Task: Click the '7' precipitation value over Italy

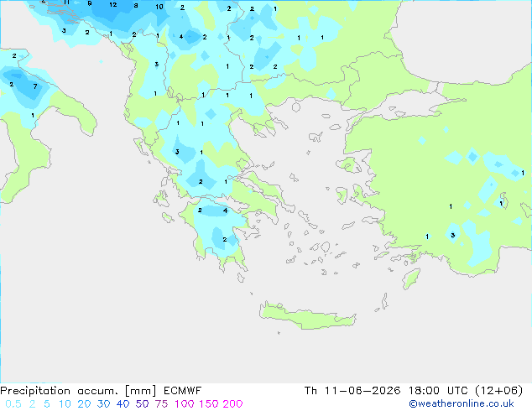Action: 35,86
